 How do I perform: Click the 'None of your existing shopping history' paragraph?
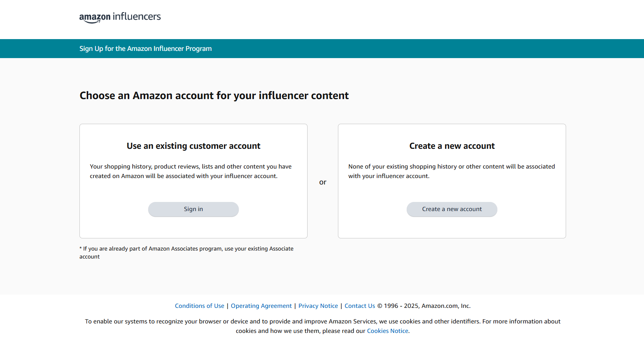[452, 171]
